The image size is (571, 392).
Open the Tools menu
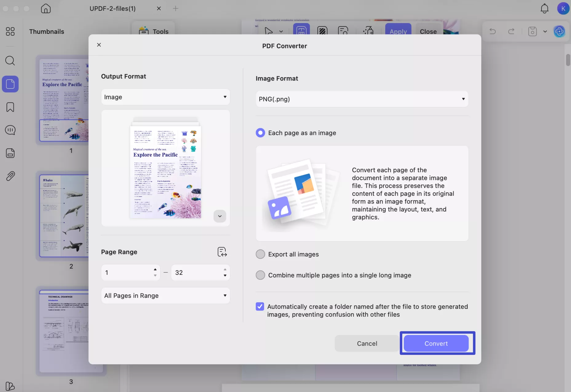click(153, 31)
